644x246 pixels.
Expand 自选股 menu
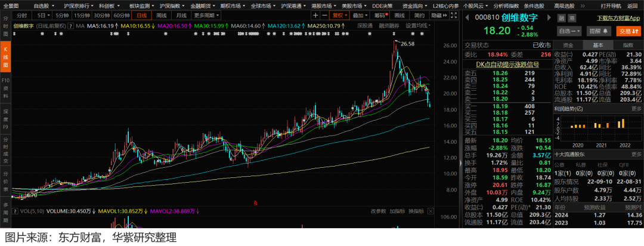tap(44, 6)
